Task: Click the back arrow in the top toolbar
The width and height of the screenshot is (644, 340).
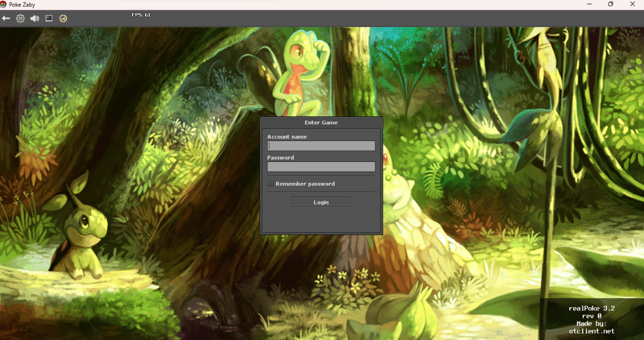Action: point(6,18)
